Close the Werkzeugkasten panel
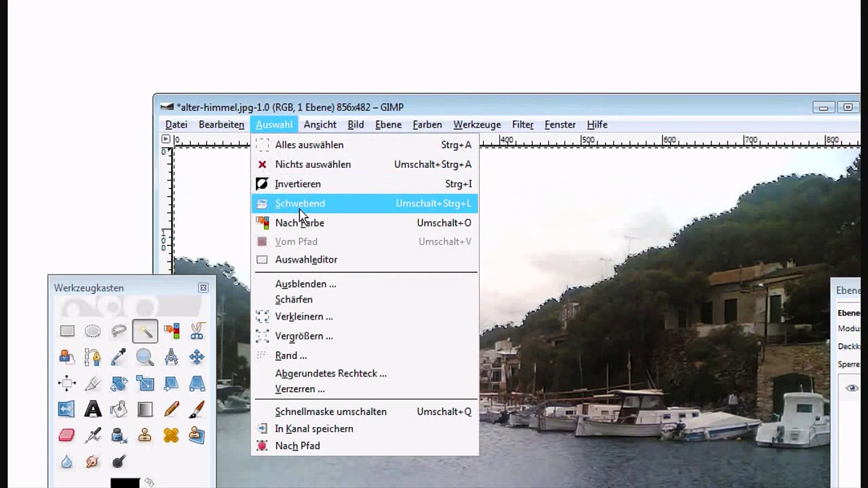The height and width of the screenshot is (488, 868). click(203, 288)
